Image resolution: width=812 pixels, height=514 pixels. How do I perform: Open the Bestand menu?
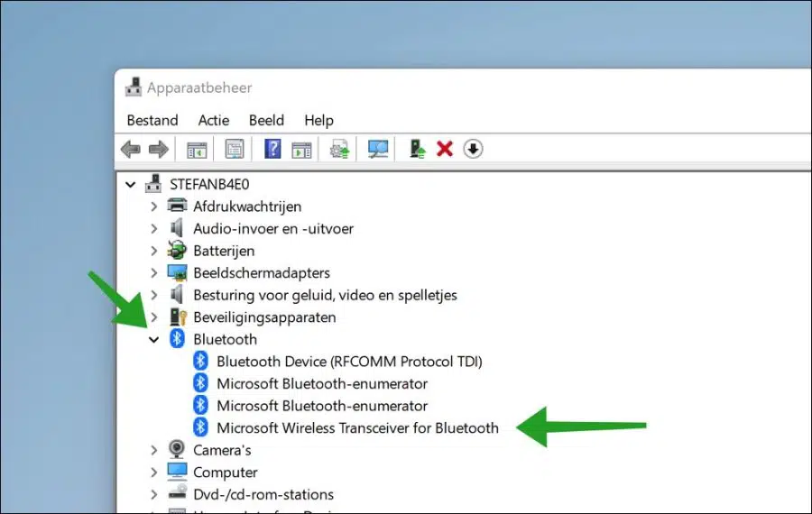pyautogui.click(x=152, y=120)
